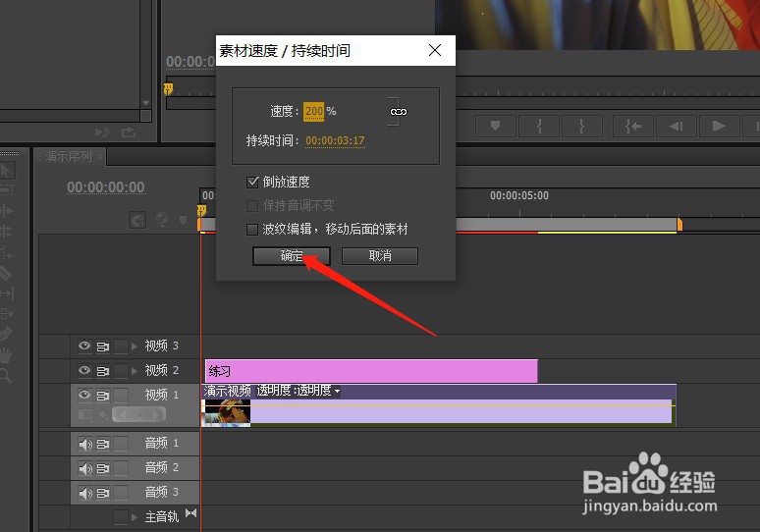The width and height of the screenshot is (760, 532).
Task: Toggle the timeline Snap magnet icon
Action: [137, 221]
